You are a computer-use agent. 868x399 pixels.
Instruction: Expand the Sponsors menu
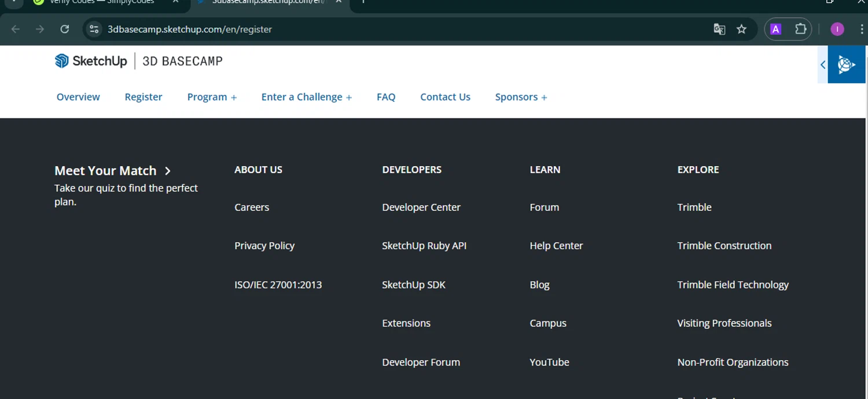click(x=521, y=97)
